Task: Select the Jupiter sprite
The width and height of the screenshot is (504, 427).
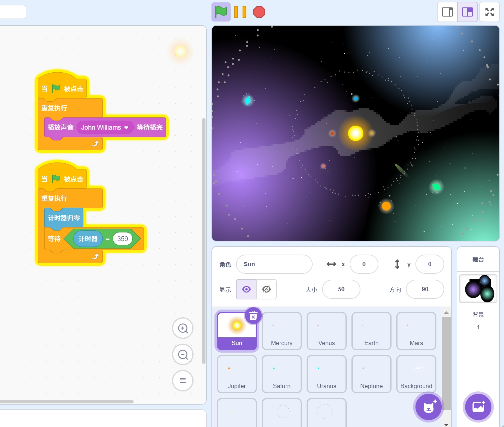Action: [237, 374]
